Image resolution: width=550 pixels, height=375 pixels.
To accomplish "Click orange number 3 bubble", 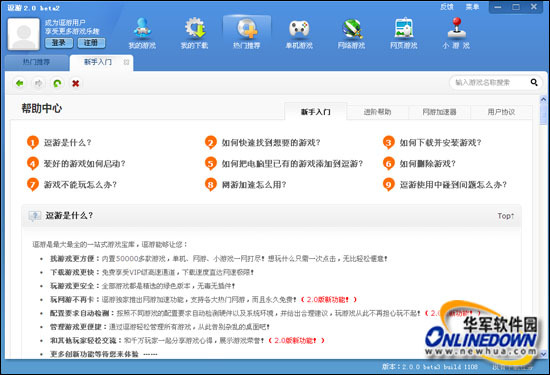I will coord(389,143).
